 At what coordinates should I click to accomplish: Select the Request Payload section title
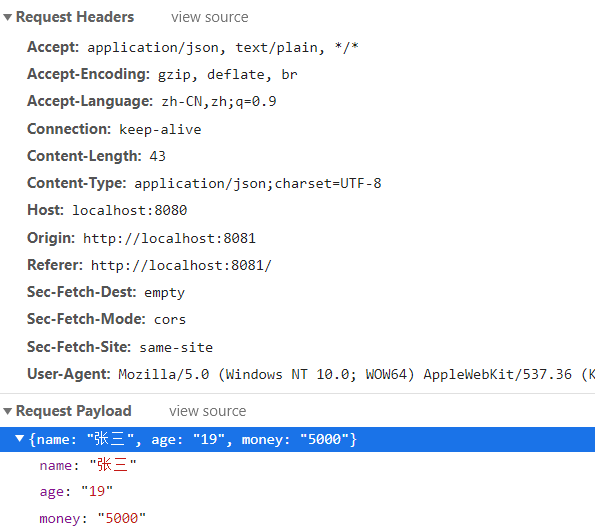[x=74, y=411]
